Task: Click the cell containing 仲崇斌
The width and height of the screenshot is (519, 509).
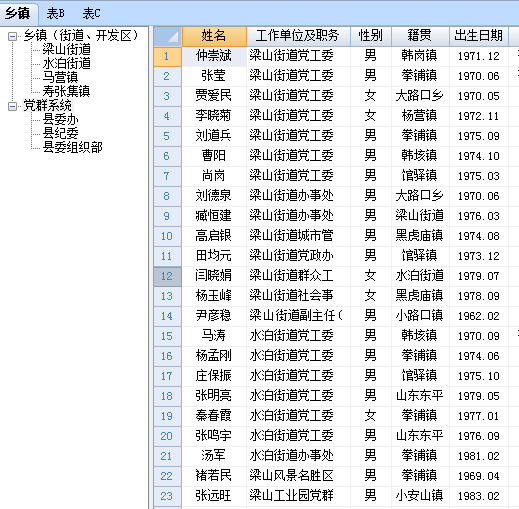Action: (214, 56)
